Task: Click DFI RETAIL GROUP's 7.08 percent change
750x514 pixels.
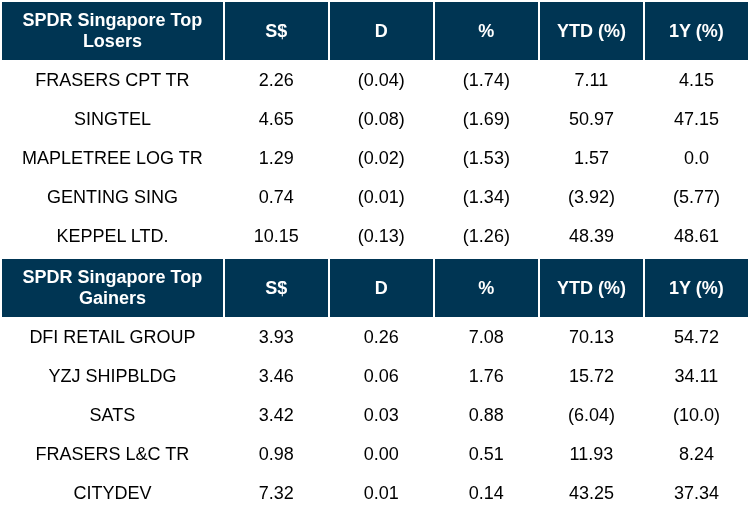Action: (x=486, y=337)
